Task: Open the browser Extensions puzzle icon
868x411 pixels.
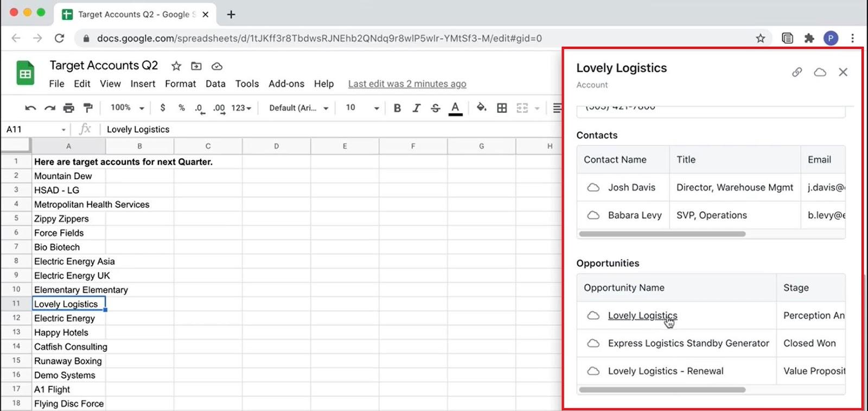Action: coord(809,38)
